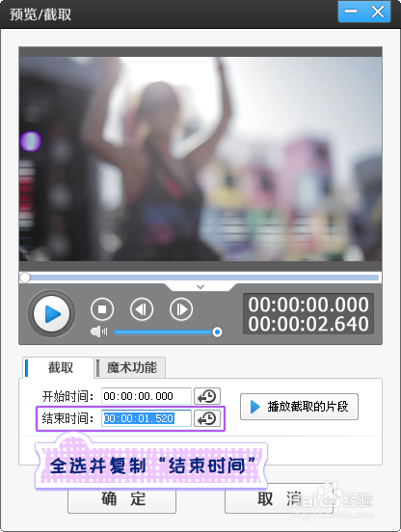Click the 开始时间 input field
This screenshot has width=401, height=532.
(147, 396)
